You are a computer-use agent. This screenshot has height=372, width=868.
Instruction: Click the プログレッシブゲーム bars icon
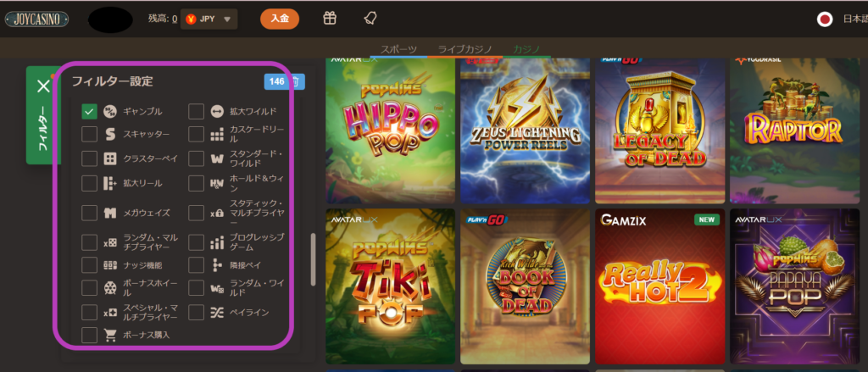pos(217,242)
